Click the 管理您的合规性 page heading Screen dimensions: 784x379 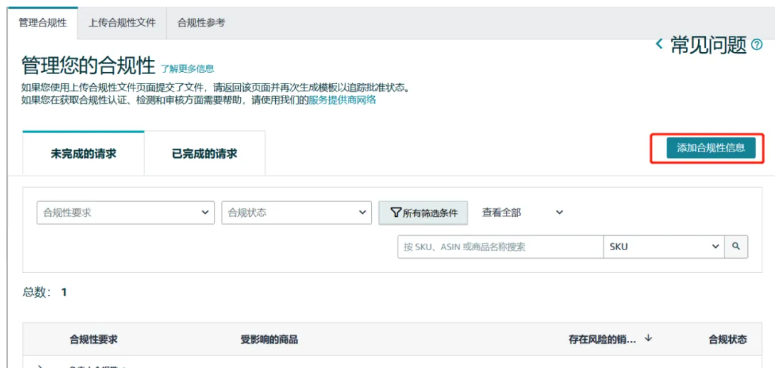88,65
